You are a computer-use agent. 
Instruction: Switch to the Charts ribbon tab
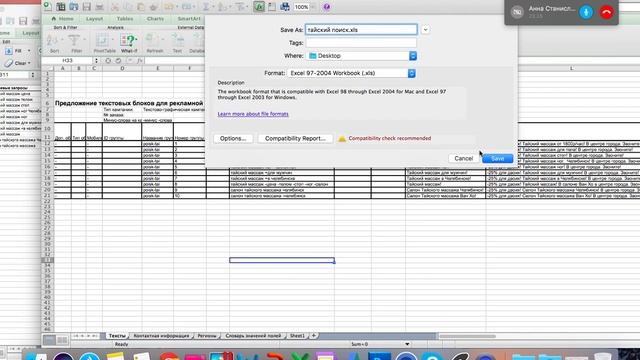point(155,19)
